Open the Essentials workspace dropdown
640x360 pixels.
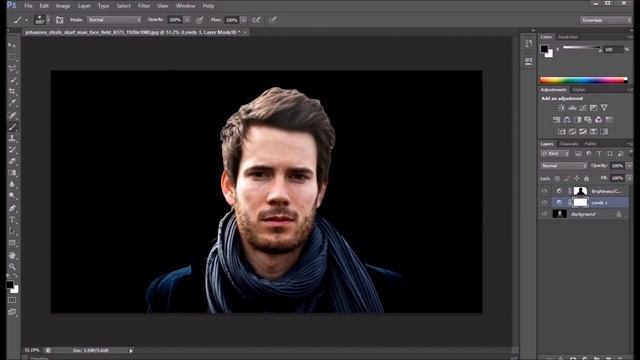pyautogui.click(x=605, y=20)
